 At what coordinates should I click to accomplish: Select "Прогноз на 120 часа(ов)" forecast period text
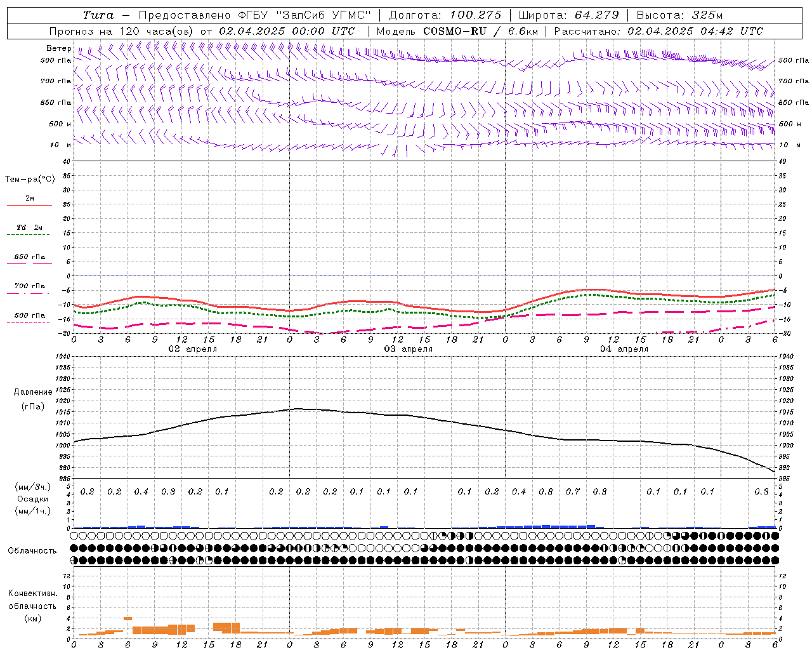pyautogui.click(x=122, y=31)
